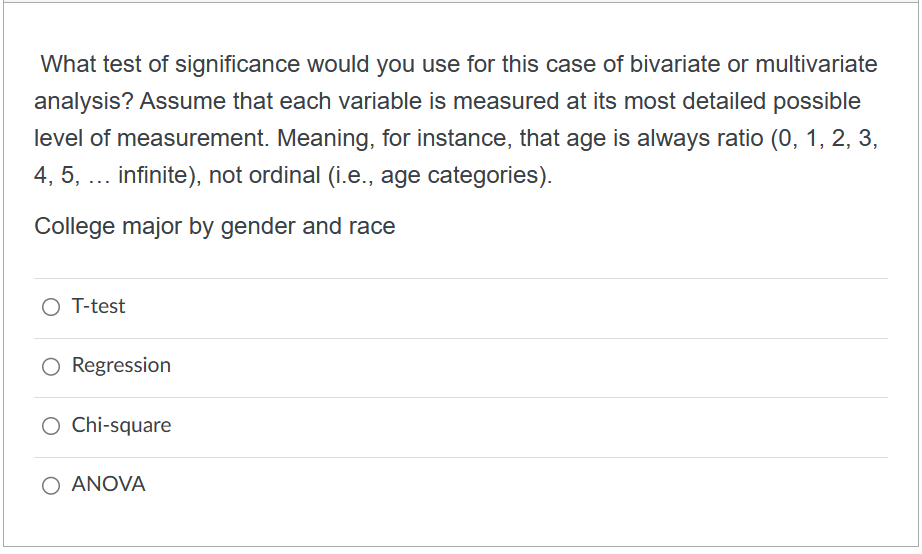922x554 pixels.
Task: Click the word 'multivariate' in the question
Action: 814,65
